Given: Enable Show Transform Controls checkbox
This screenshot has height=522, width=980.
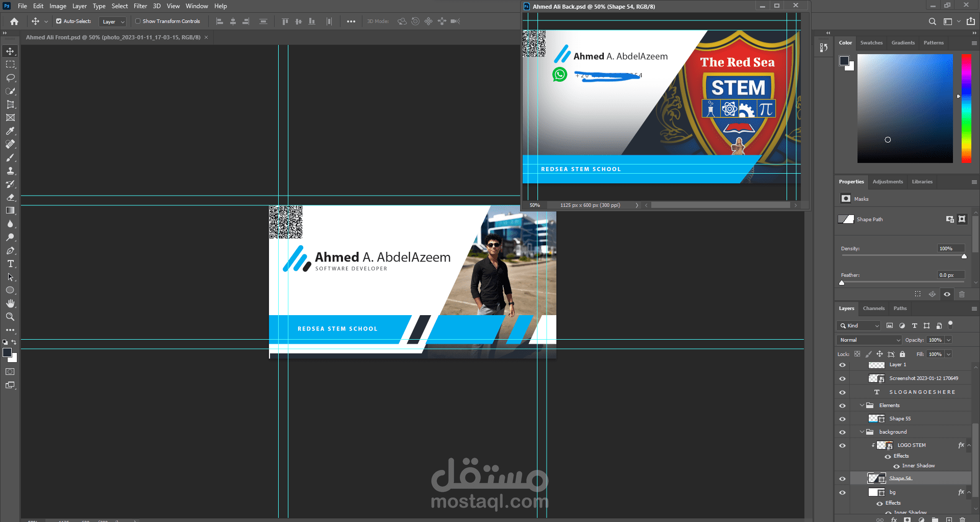Looking at the screenshot, I should tap(138, 21).
